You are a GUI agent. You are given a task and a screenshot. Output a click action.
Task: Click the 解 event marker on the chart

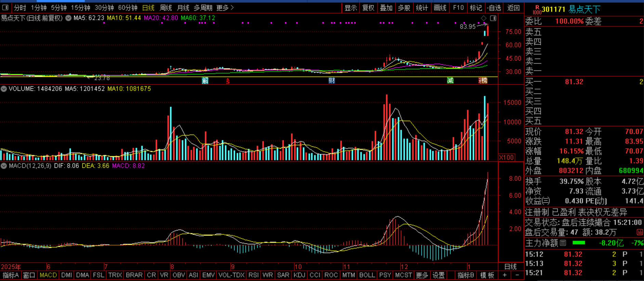coord(205,80)
